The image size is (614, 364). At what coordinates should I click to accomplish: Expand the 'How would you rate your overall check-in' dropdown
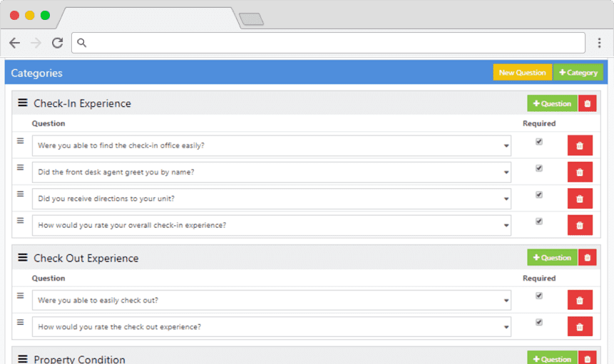point(272,225)
